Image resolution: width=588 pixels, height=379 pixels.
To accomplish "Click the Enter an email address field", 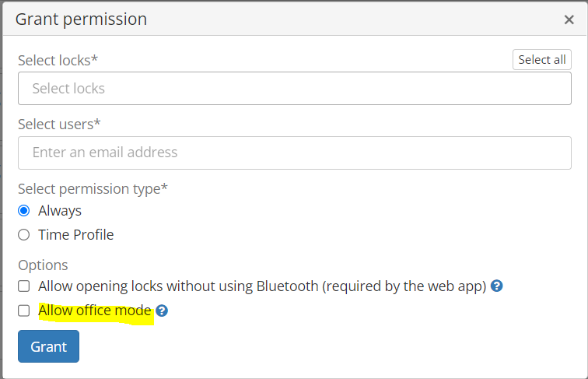I will click(295, 153).
